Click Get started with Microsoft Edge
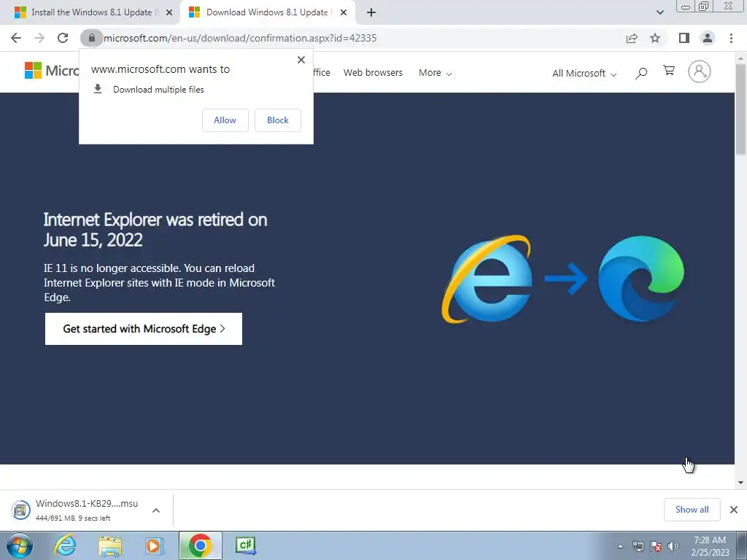Viewport: 747px width, 560px height. (144, 329)
